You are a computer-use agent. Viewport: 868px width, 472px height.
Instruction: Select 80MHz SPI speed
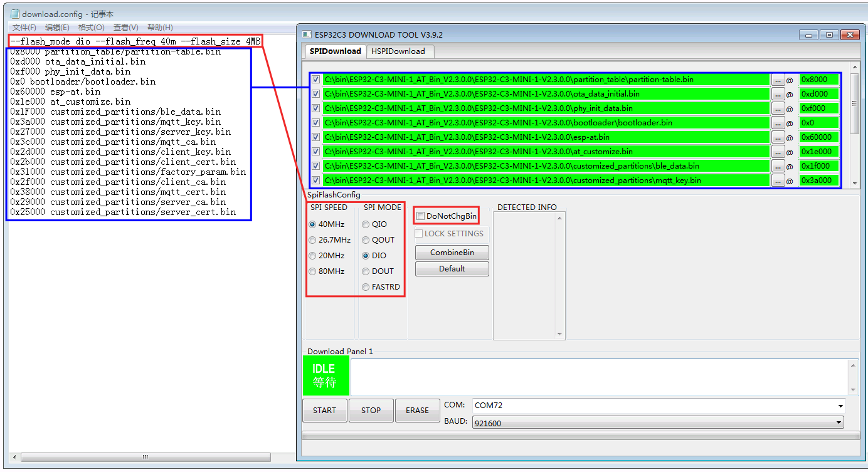tap(312, 271)
